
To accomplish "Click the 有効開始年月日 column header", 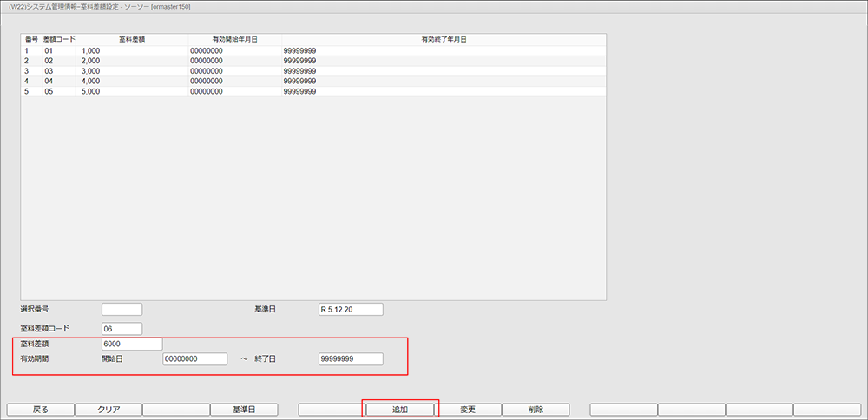I will pyautogui.click(x=234, y=40).
